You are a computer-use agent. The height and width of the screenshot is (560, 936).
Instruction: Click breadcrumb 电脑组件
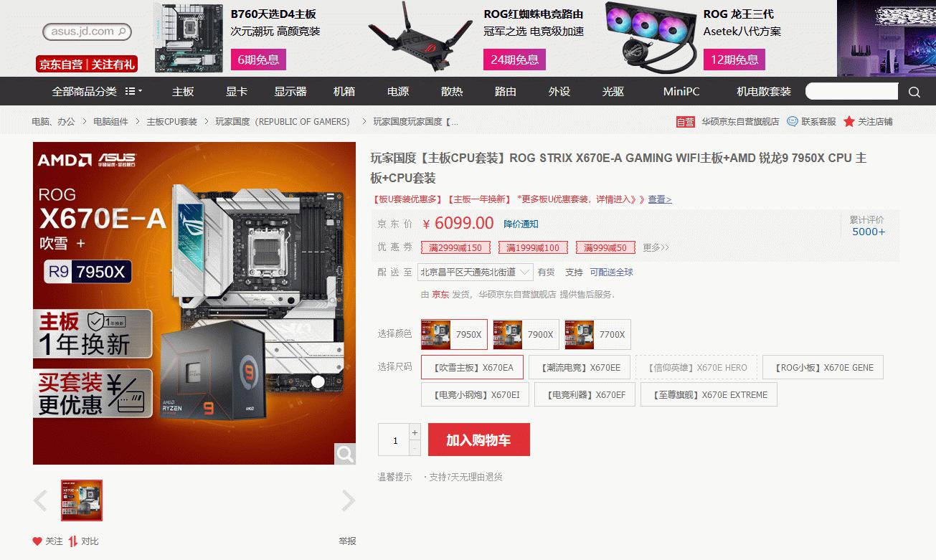point(110,122)
